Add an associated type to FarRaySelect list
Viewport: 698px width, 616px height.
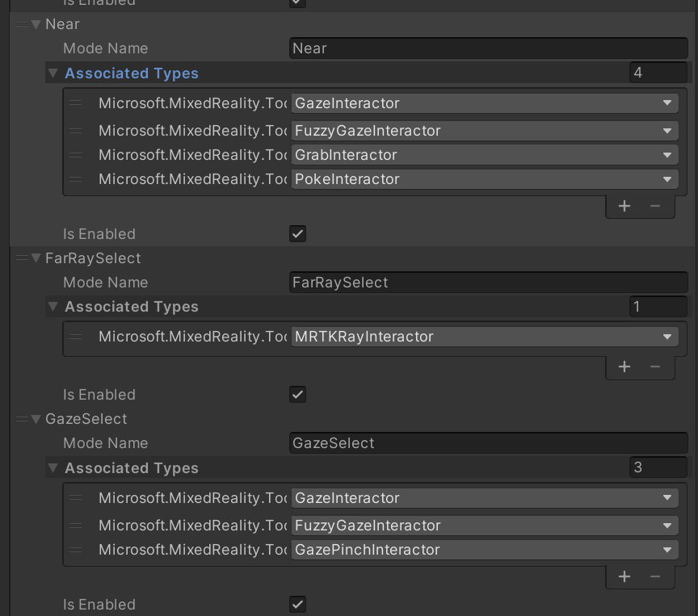tap(624, 367)
